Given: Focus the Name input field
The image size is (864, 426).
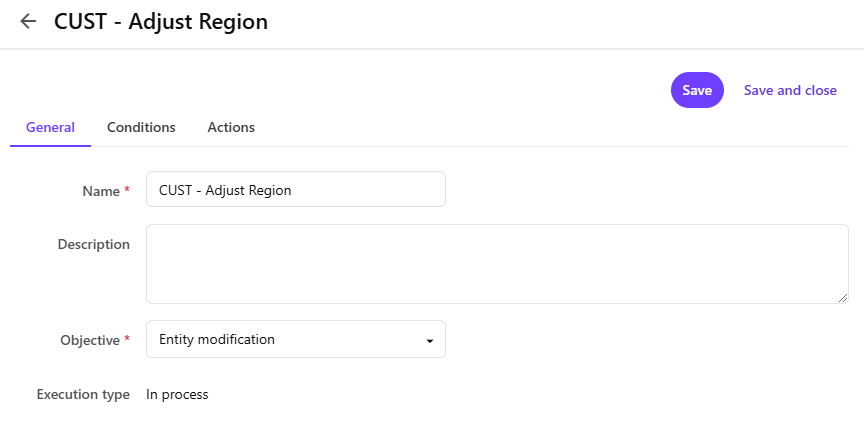Looking at the screenshot, I should pos(296,190).
